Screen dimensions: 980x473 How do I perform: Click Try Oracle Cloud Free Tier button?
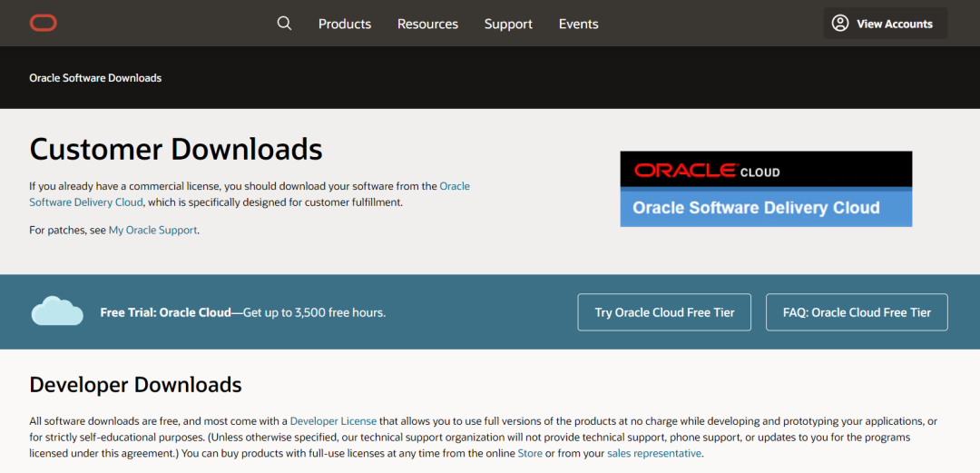pos(664,312)
